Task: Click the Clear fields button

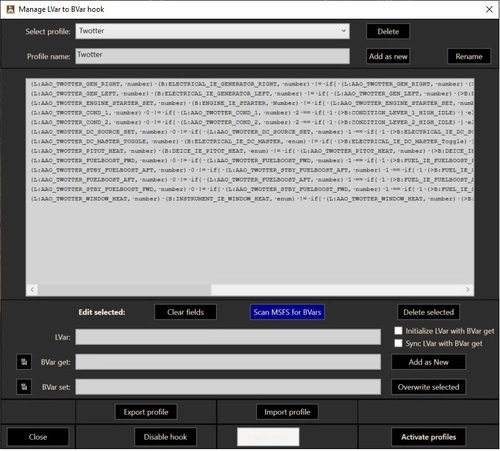Action: coord(185,312)
